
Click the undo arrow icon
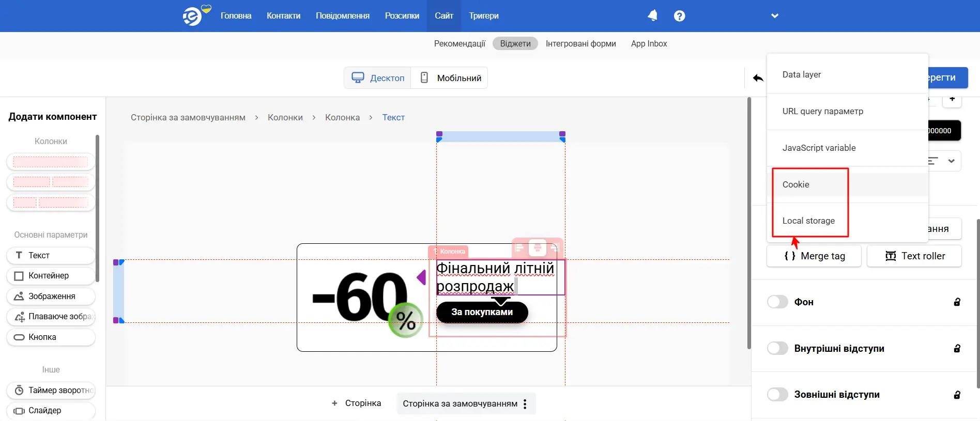pyautogui.click(x=758, y=78)
